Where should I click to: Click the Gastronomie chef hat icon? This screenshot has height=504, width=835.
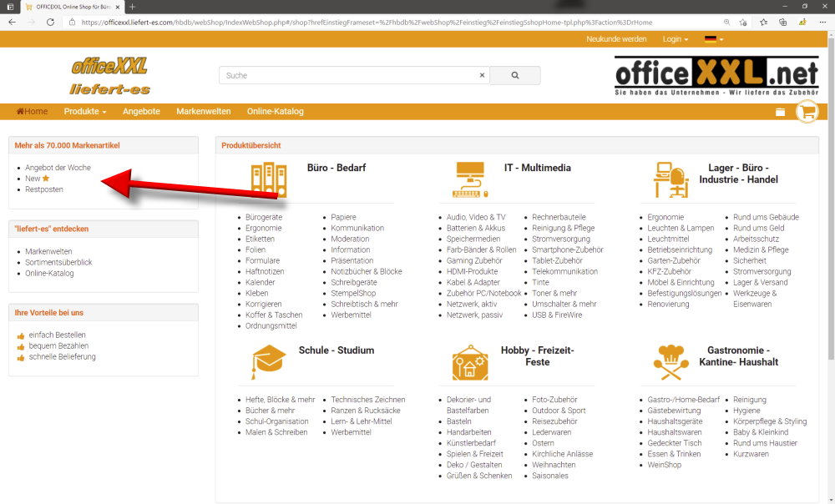pyautogui.click(x=671, y=362)
